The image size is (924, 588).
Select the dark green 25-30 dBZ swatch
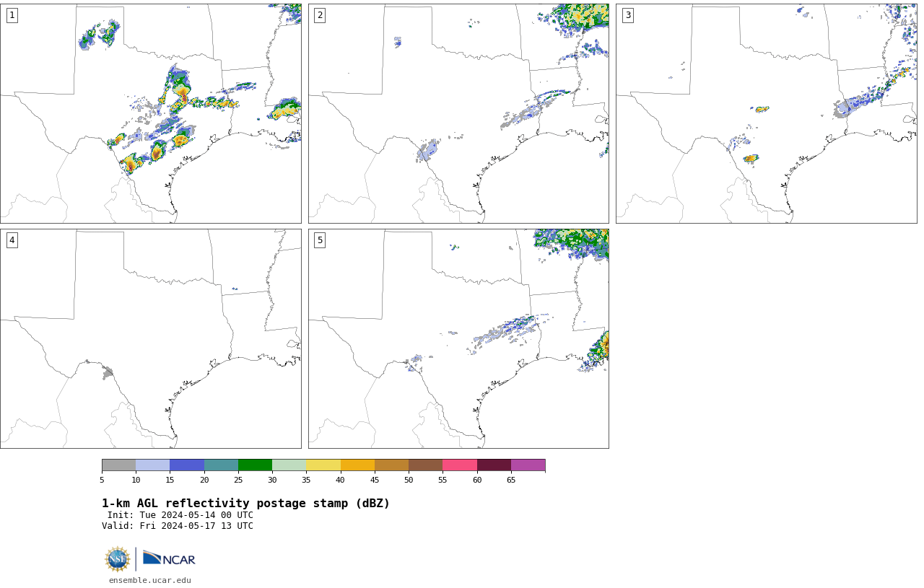[255, 465]
